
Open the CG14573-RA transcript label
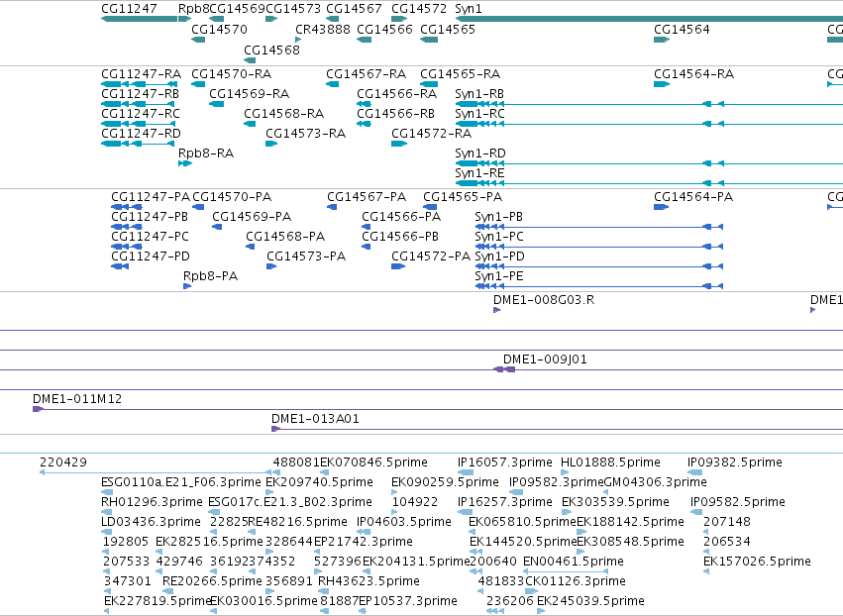click(305, 134)
